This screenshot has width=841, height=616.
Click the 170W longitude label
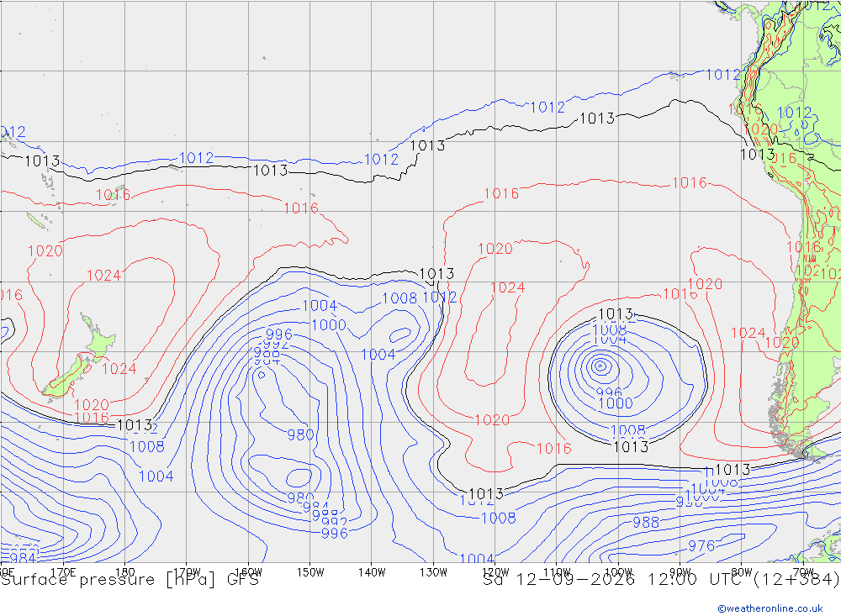click(187, 572)
